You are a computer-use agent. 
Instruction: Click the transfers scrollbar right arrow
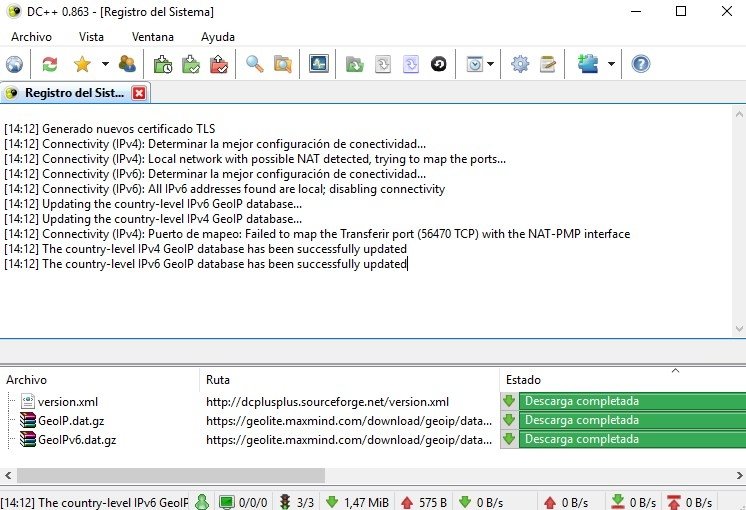pyautogui.click(x=739, y=475)
